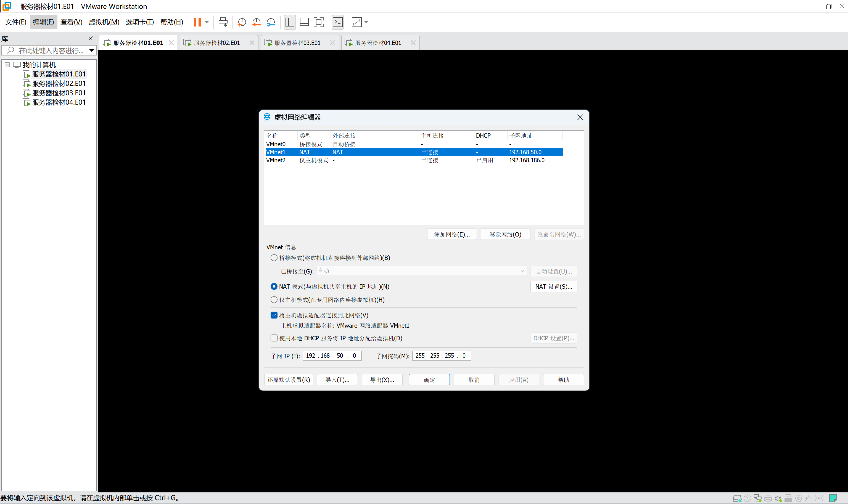The height and width of the screenshot is (504, 848).
Task: Select bridged mode radio button
Action: pos(274,258)
